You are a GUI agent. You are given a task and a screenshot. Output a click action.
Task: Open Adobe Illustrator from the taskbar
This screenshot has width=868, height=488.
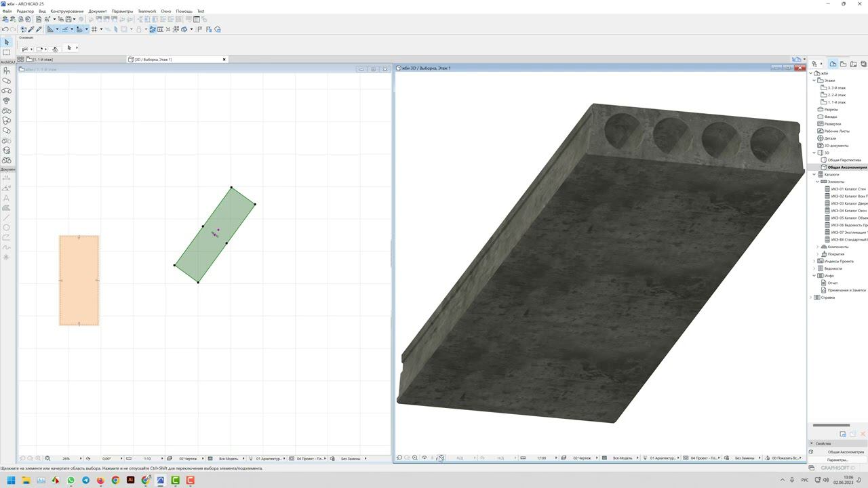130,481
